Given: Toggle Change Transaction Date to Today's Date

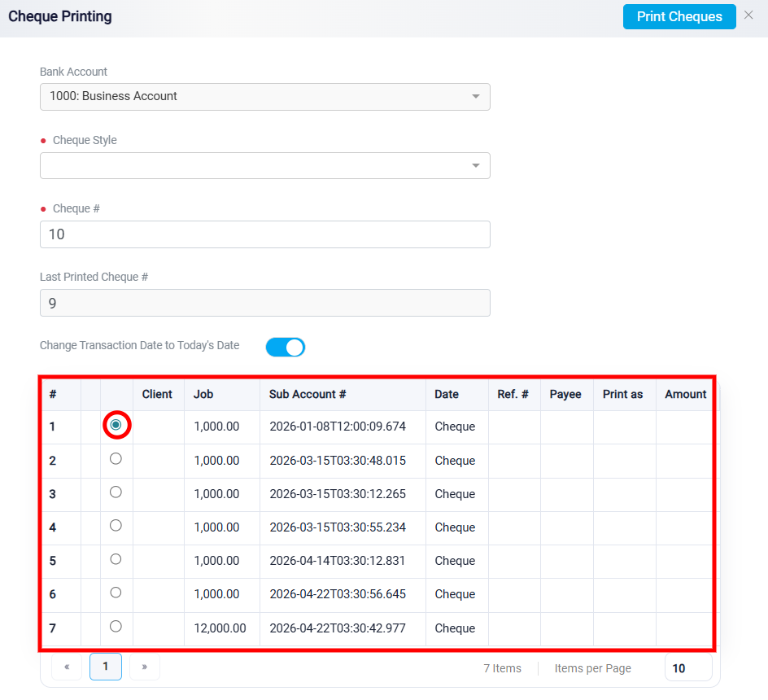Looking at the screenshot, I should [x=286, y=347].
